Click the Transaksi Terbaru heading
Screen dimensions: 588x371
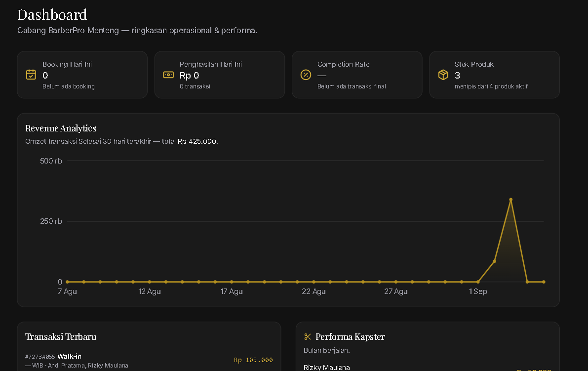coord(61,337)
